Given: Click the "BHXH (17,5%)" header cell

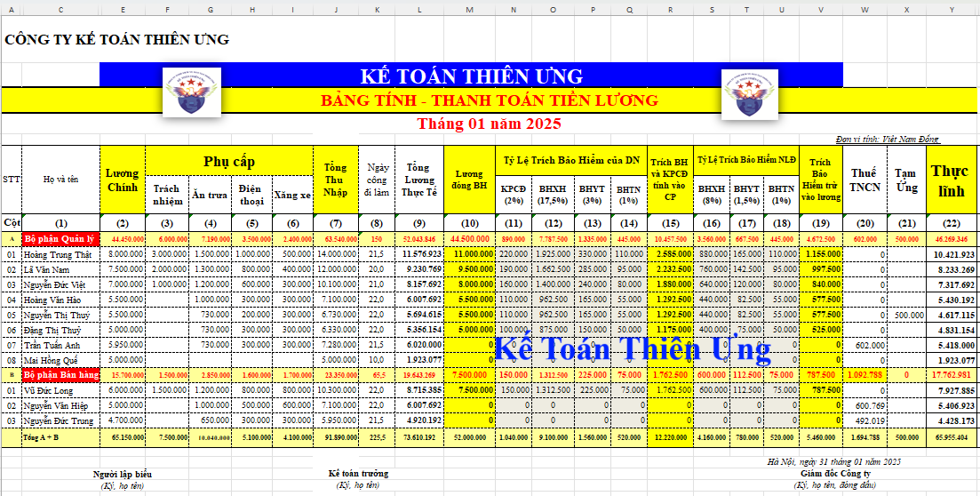Looking at the screenshot, I should 554,195.
